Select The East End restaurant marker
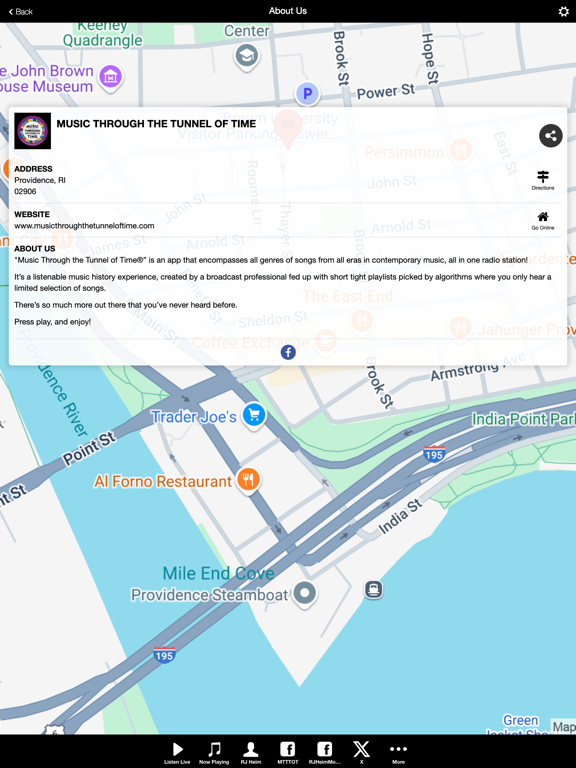This screenshot has width=576, height=768. tap(361, 320)
